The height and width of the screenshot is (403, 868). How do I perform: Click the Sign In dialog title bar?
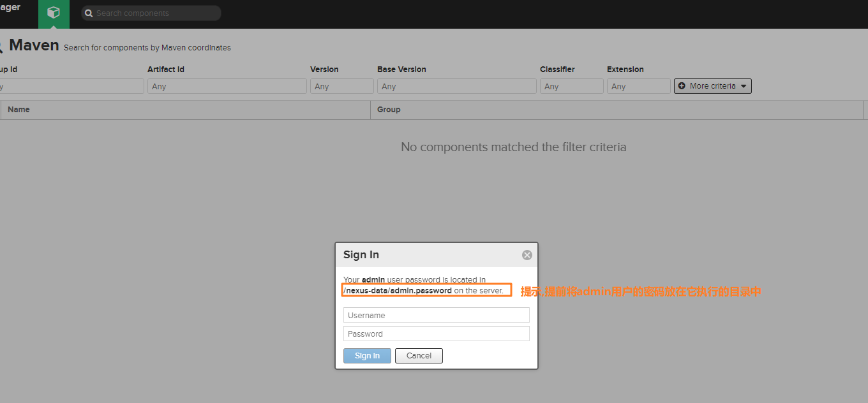click(428, 255)
